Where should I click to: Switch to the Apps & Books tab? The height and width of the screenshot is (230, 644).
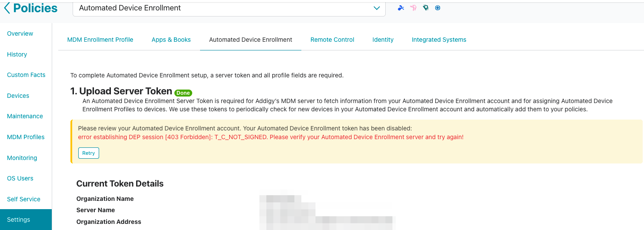[x=171, y=40]
